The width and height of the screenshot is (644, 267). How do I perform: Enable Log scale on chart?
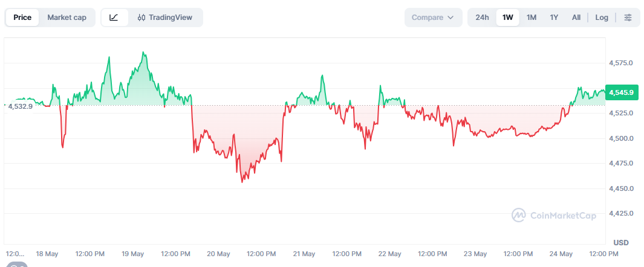[x=602, y=18]
